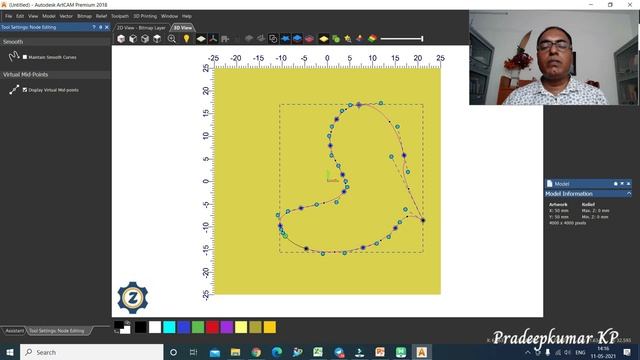Open Task View on the taskbar
Screen dimensions: 640x360
coord(193,352)
